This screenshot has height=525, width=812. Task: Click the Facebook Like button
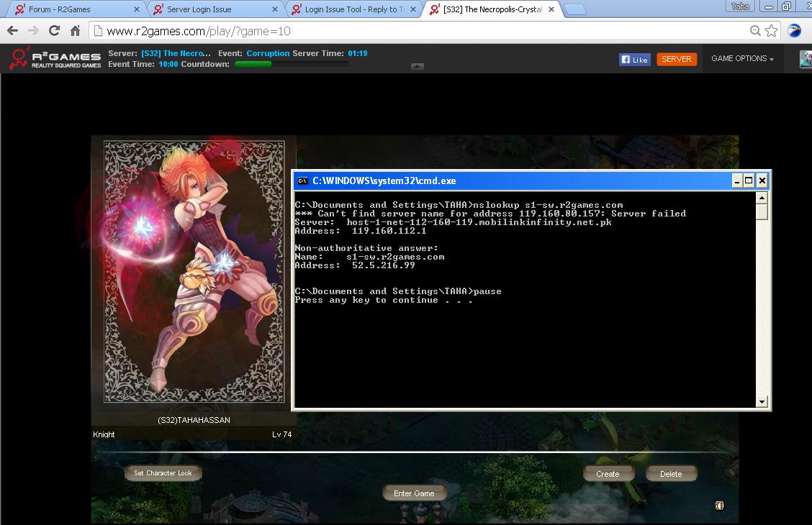coord(634,60)
